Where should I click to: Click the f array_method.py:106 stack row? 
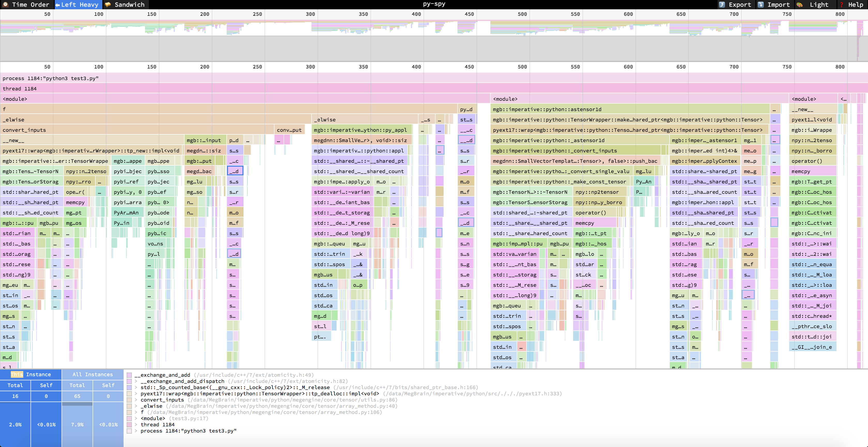(x=261, y=412)
